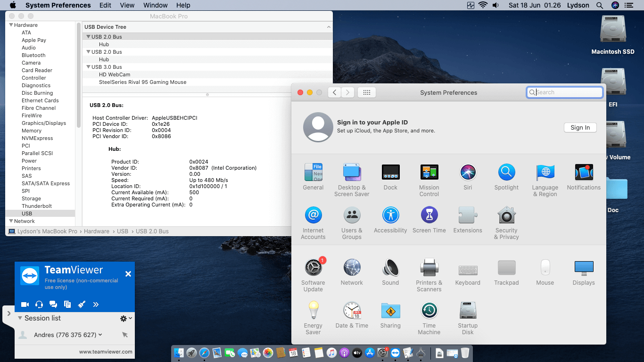Collapse the TeamViewer Session list
This screenshot has width=644, height=362.
click(20, 318)
